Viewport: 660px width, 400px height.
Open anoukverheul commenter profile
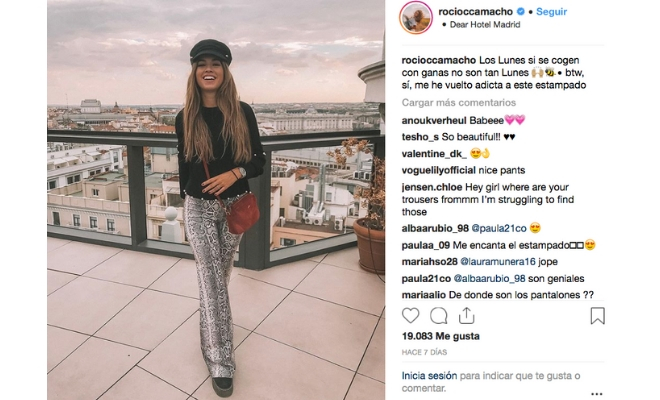[x=434, y=120]
